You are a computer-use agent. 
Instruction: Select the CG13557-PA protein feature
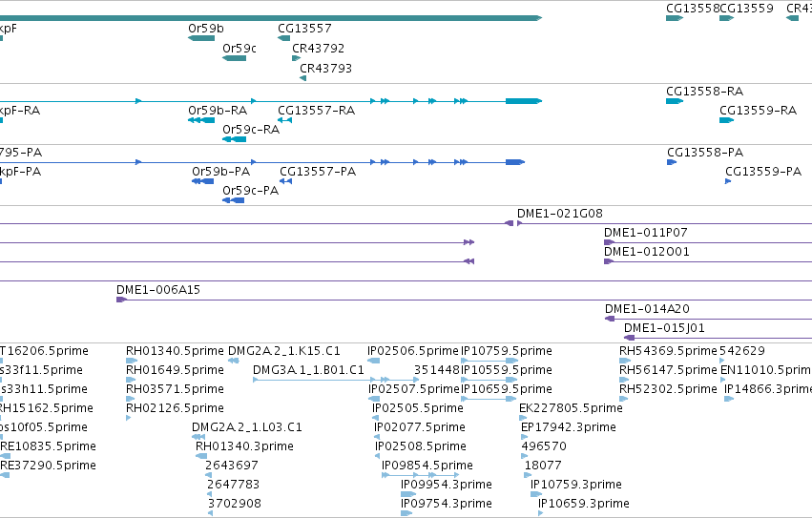pyautogui.click(x=286, y=181)
